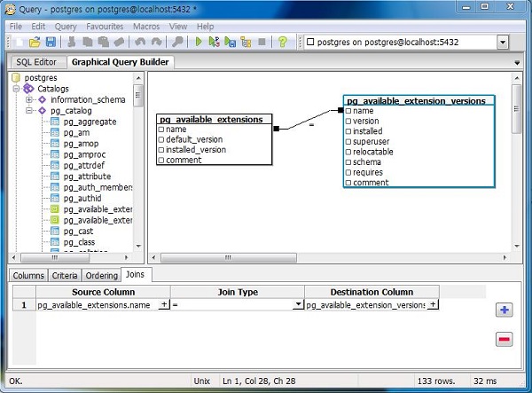Check the superuser column checkbox
This screenshot has width=532, height=393.
(x=348, y=142)
